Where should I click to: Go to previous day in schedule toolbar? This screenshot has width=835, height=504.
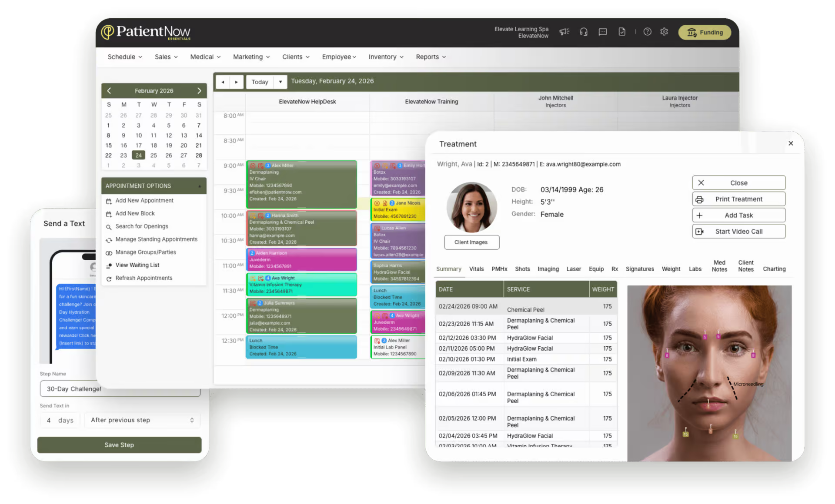click(x=223, y=82)
